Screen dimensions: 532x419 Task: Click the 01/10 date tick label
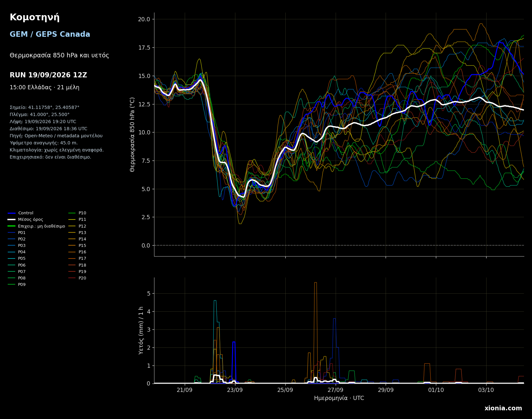pyautogui.click(x=436, y=390)
